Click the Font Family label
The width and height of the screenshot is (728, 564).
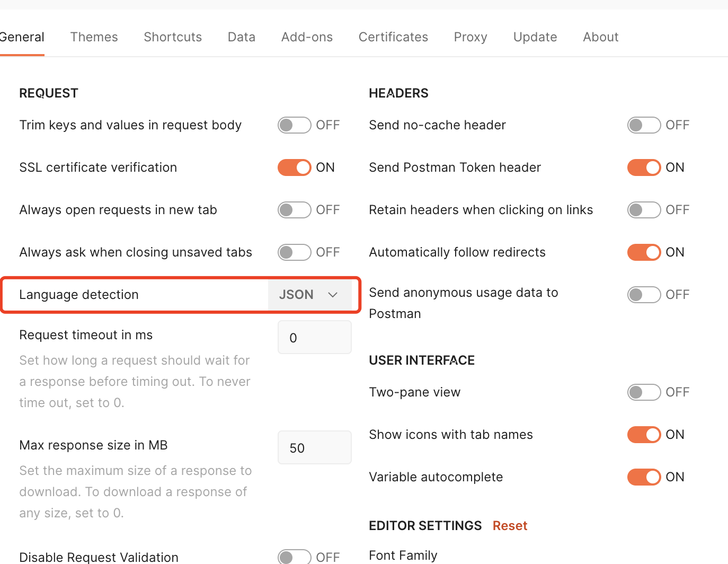click(x=403, y=556)
